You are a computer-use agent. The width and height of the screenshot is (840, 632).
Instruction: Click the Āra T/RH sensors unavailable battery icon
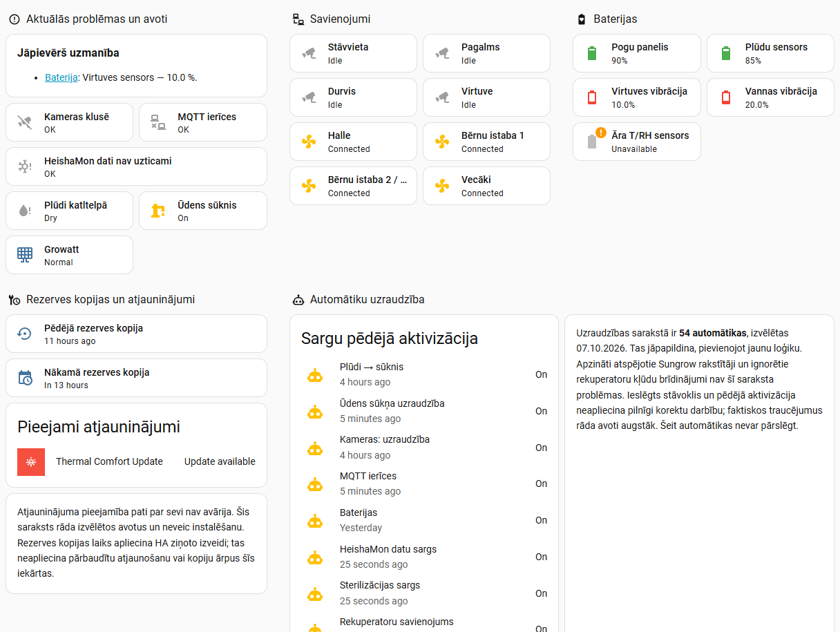tap(592, 142)
